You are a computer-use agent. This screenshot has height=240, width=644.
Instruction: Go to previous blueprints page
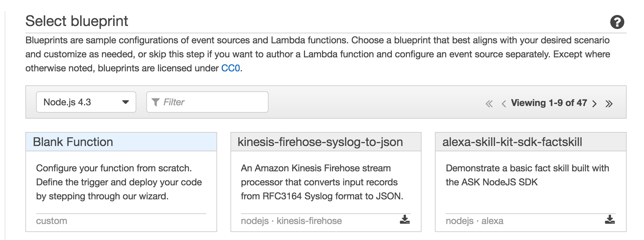pos(504,104)
